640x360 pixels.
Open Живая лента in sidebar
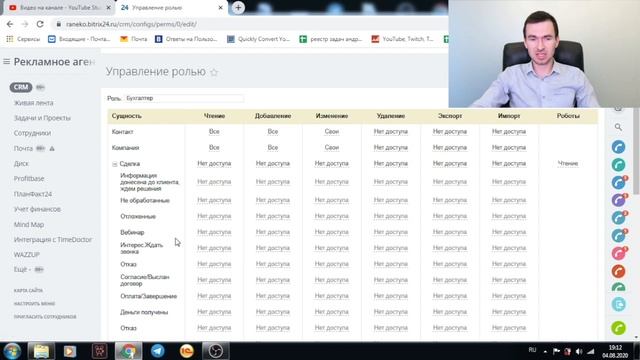(x=33, y=103)
